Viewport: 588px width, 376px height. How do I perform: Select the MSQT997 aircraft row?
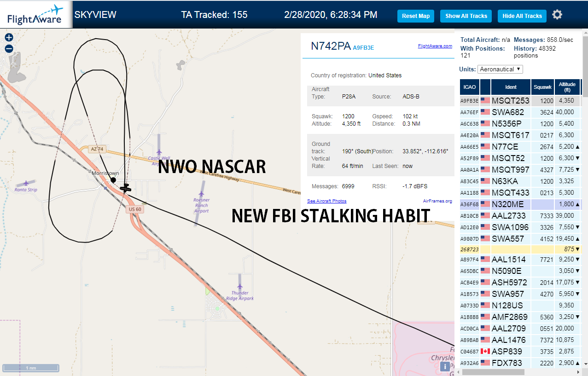click(520, 169)
